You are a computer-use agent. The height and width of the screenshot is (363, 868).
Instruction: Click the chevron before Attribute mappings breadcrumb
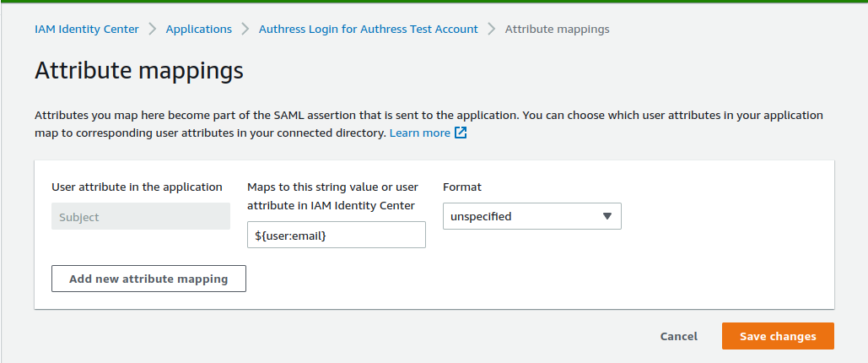coord(492,29)
